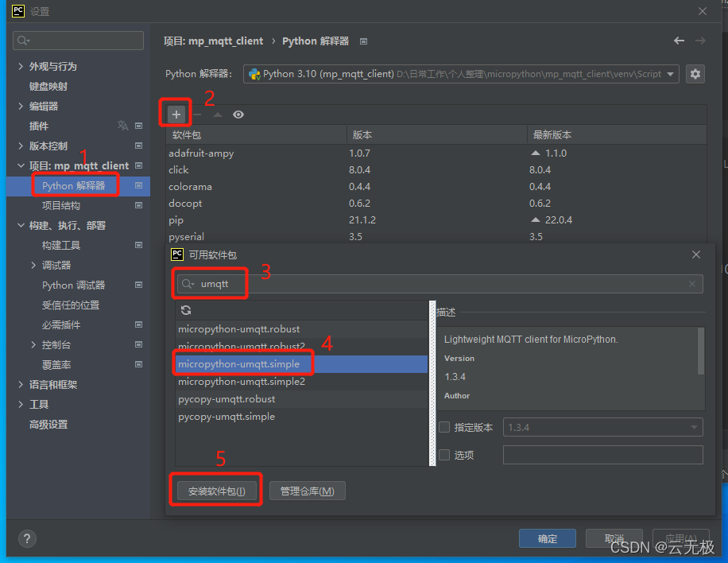Viewport: 728px width, 563px height.
Task: Click the upgrade package arrow icon
Action: [216, 114]
